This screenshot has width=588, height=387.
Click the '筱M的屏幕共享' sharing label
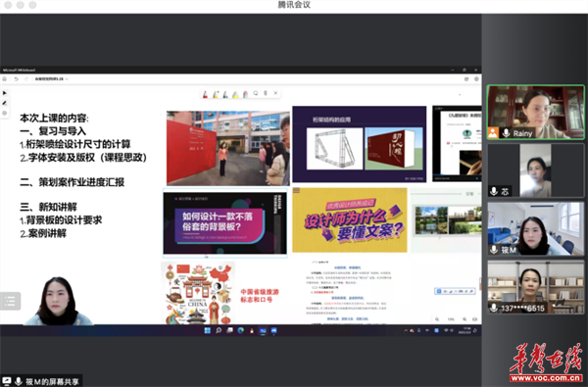click(x=52, y=382)
